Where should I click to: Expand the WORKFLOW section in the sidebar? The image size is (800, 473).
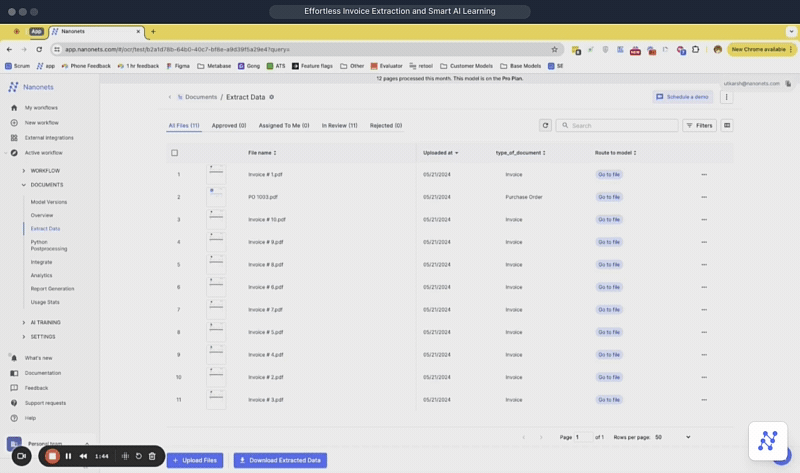click(x=24, y=171)
